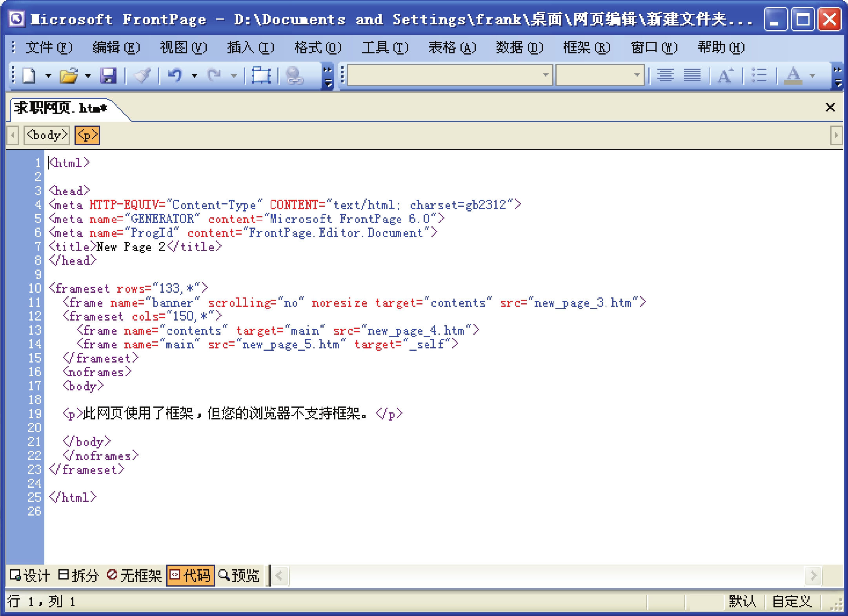Click the Insert Hyperlink globe icon

pos(294,75)
